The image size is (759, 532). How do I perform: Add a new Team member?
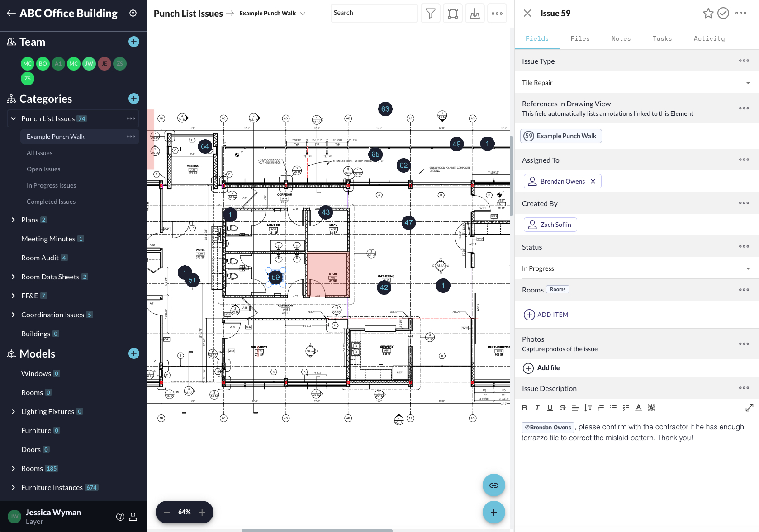pyautogui.click(x=134, y=42)
